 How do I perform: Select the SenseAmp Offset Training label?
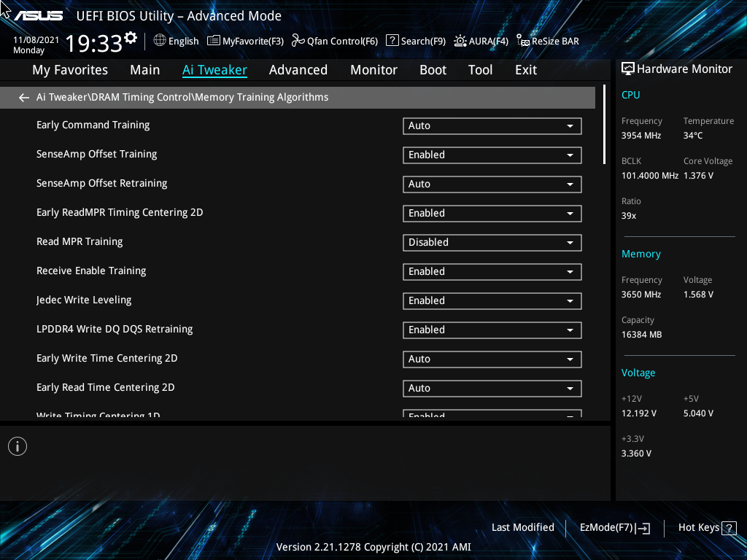[97, 155]
